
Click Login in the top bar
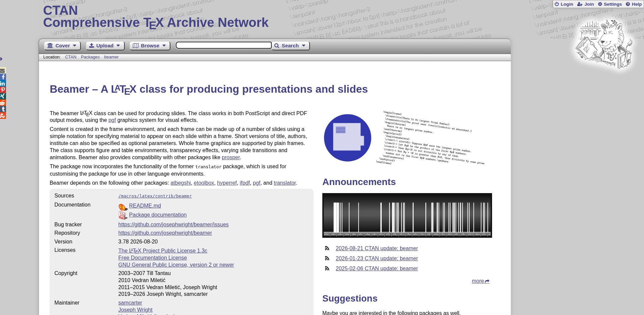pos(564,4)
